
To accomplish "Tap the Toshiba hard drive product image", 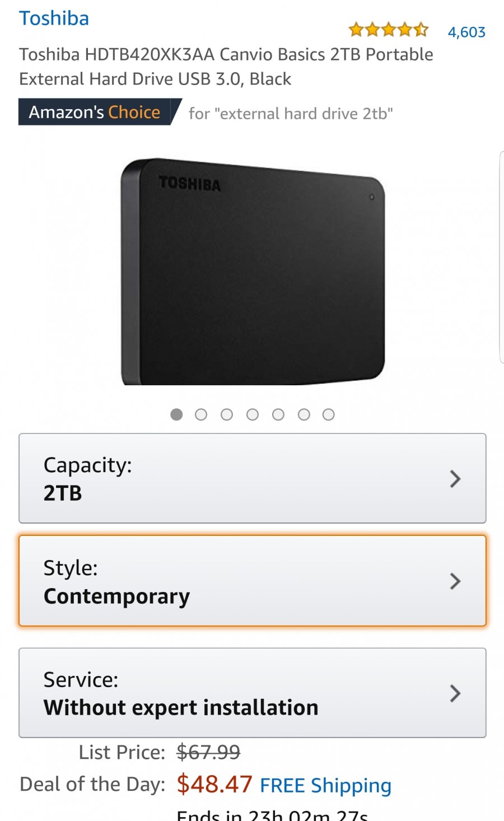I will click(253, 272).
